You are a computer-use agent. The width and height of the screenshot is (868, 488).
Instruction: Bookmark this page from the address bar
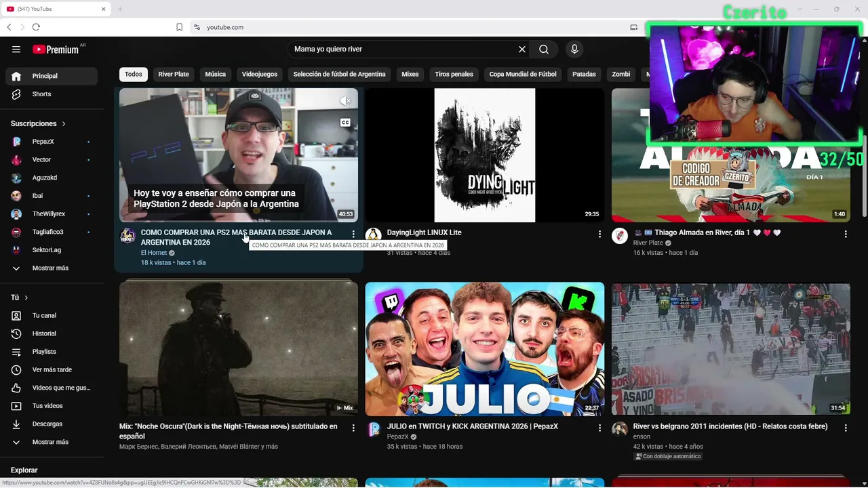coord(180,27)
